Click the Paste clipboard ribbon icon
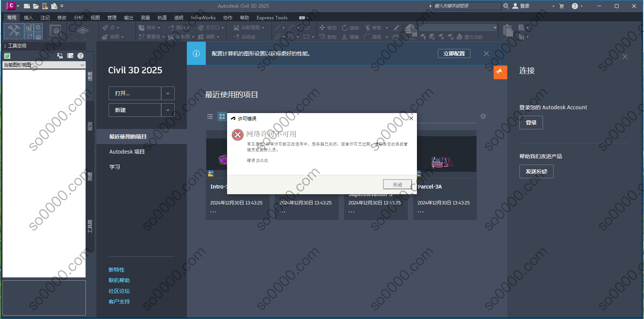Image resolution: width=644 pixels, height=319 pixels. coord(508,31)
